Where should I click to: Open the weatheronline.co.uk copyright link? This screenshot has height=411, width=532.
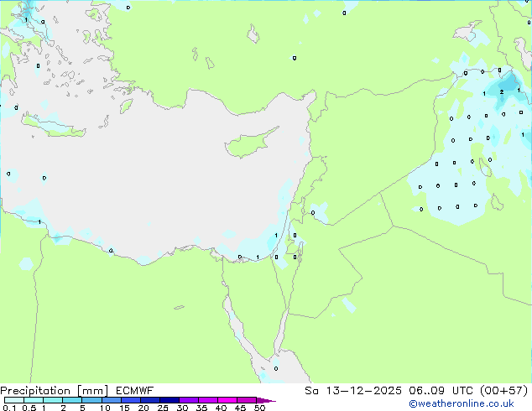pos(462,403)
